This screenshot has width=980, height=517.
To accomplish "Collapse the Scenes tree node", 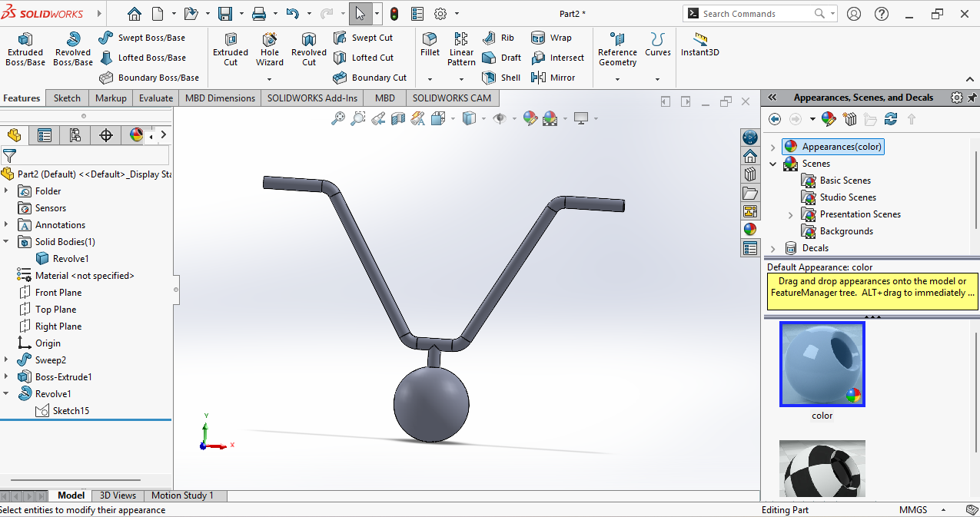I will pos(773,164).
